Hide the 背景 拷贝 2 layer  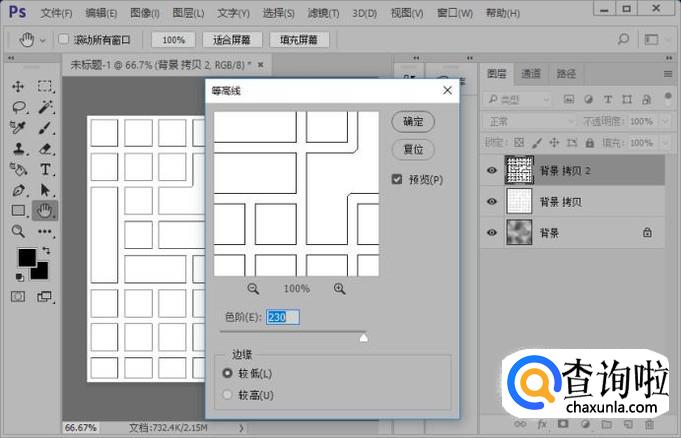[x=491, y=171]
